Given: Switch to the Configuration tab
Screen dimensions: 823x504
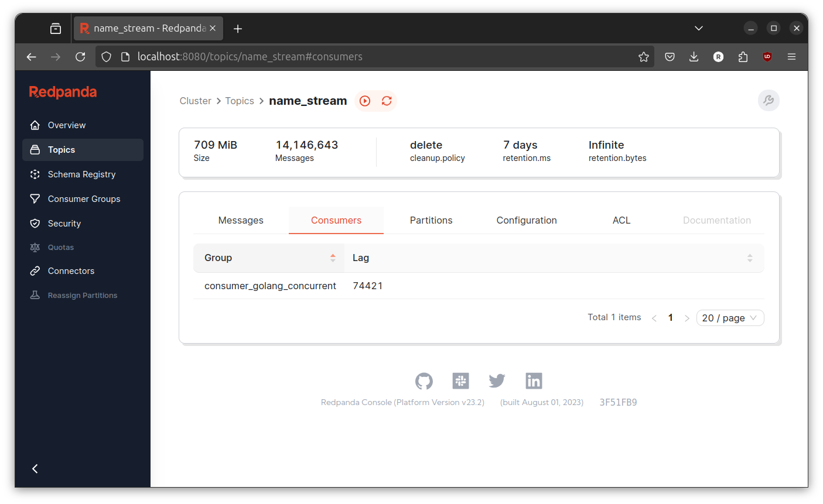Looking at the screenshot, I should coord(527,220).
